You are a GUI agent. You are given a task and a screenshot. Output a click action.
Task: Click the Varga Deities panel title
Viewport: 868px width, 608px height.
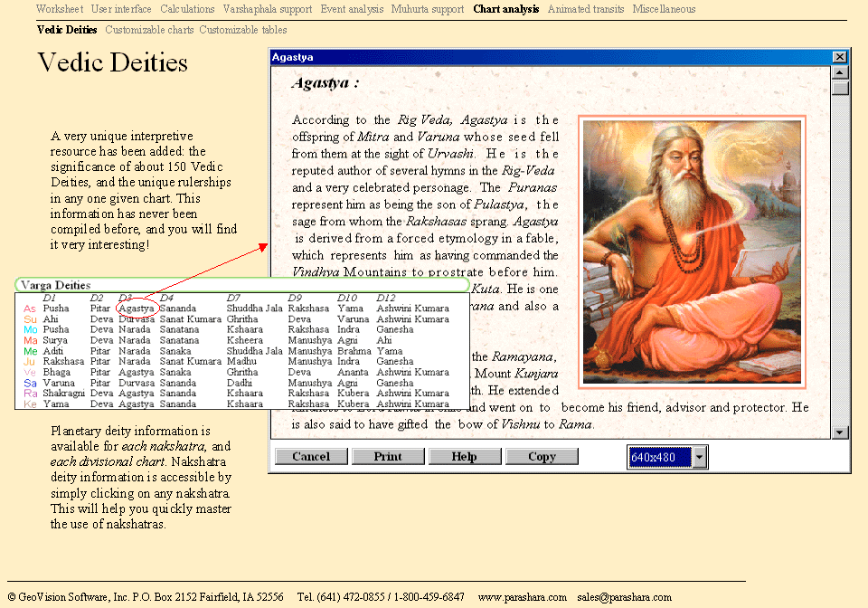[55, 285]
